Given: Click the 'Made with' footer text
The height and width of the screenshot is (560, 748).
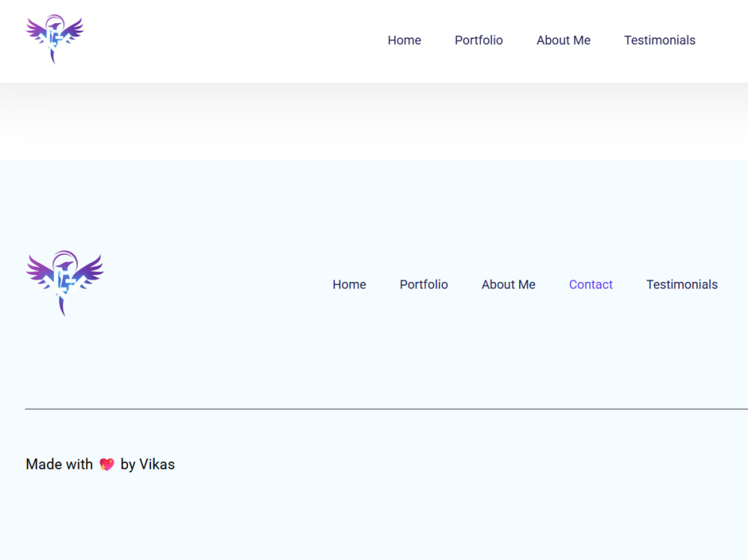Looking at the screenshot, I should [x=59, y=464].
